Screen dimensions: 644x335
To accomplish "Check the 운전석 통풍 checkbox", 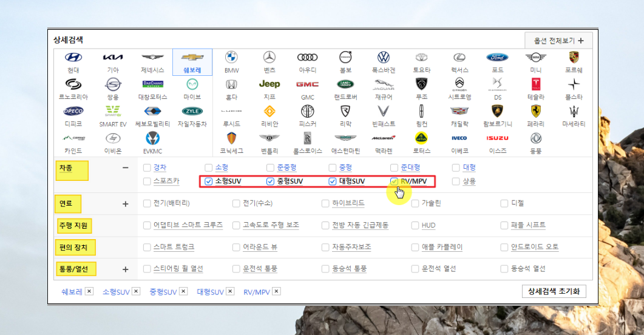I will [236, 269].
